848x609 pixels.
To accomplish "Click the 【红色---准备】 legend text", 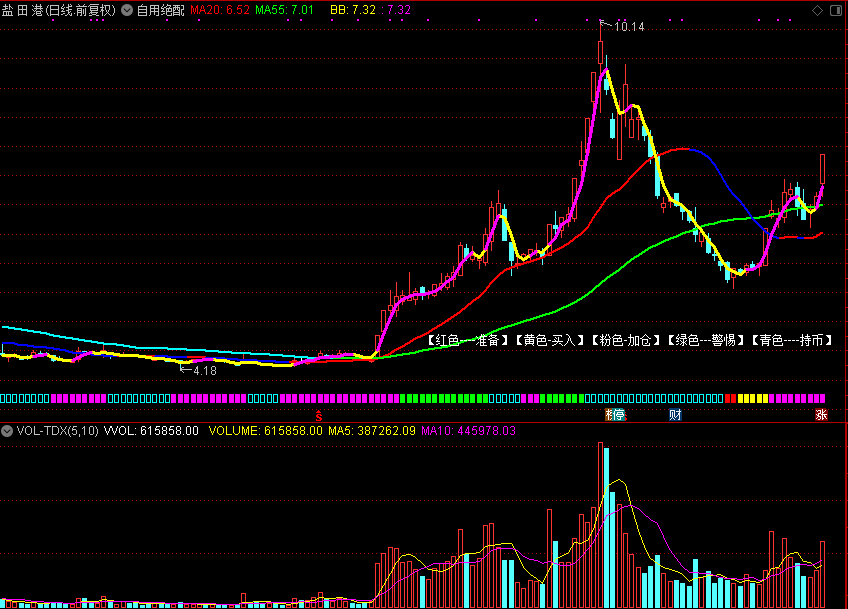I will click(x=467, y=340).
